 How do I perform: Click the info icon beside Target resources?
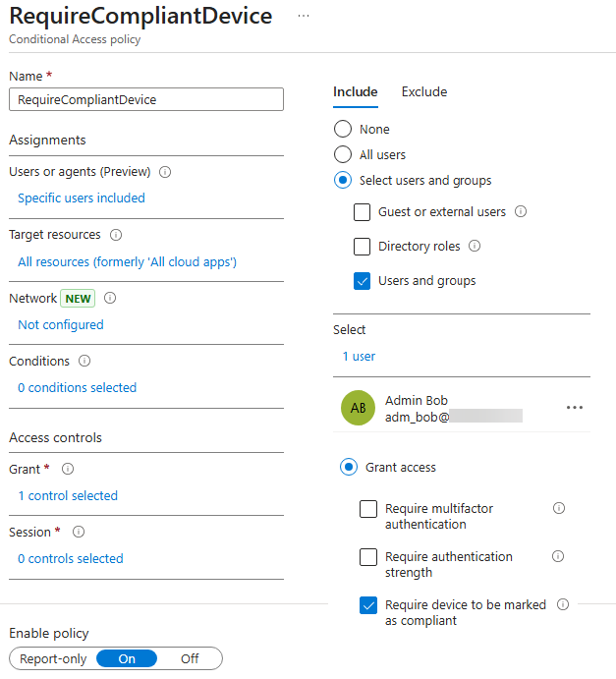116,235
